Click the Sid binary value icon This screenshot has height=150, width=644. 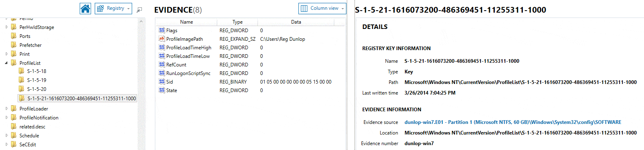162,82
